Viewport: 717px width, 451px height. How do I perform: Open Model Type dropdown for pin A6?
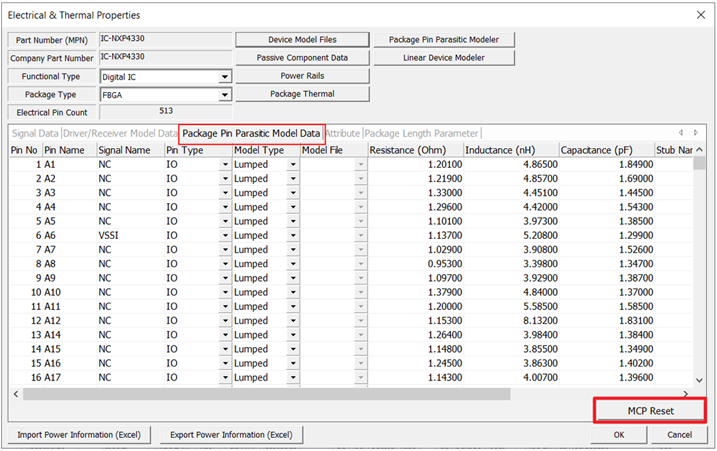tap(293, 235)
